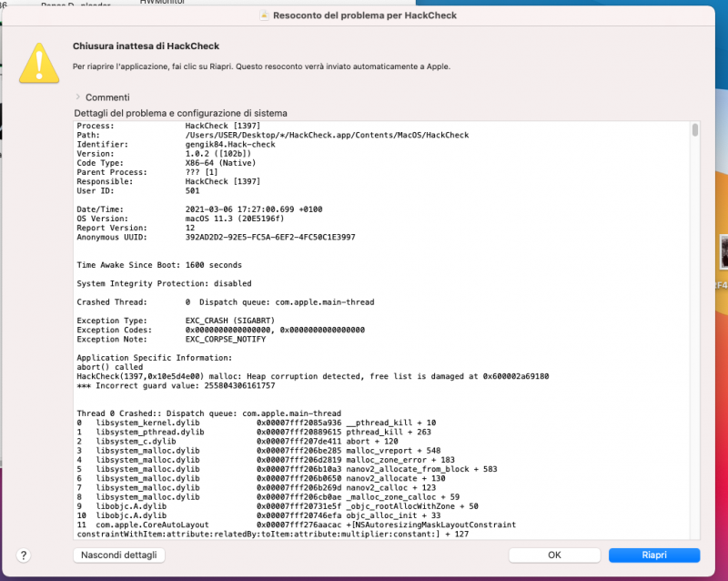Click the Path line of HackCheck.app

(x=272, y=135)
